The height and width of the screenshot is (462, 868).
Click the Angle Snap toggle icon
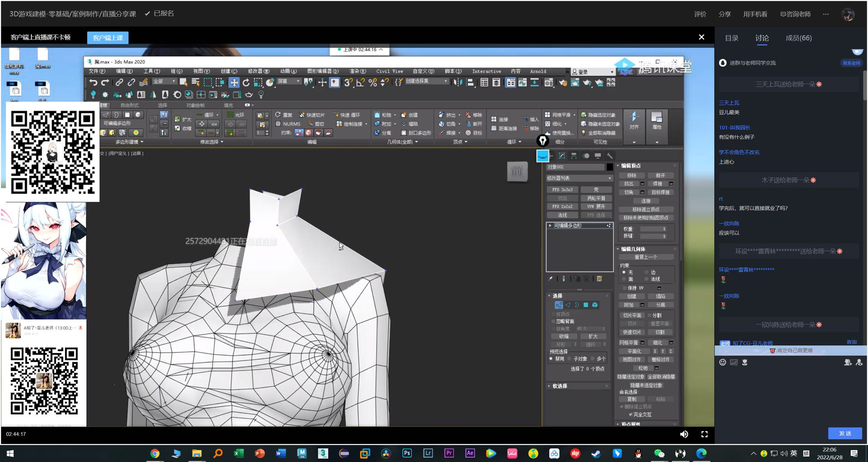(360, 83)
